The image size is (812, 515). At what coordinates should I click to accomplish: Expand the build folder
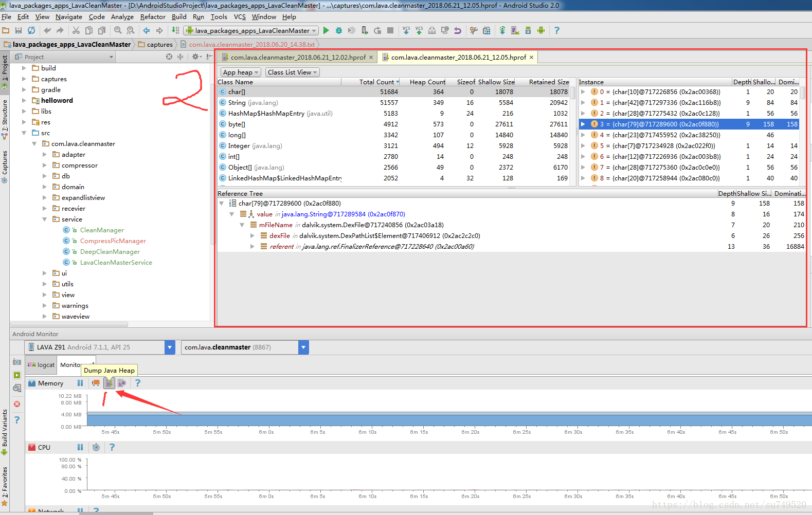click(x=24, y=68)
